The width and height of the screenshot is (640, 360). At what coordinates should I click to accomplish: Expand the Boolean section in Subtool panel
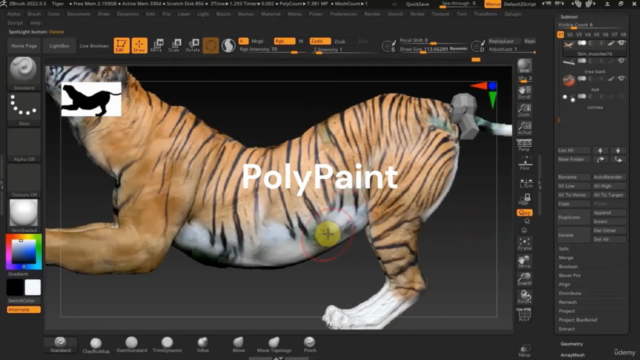click(568, 267)
